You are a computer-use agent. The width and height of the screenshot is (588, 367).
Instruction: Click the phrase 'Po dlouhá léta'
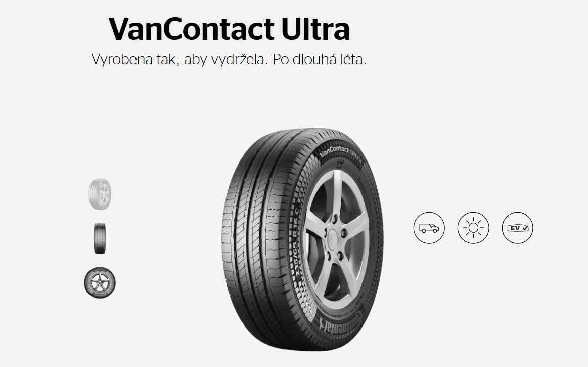[319, 59]
